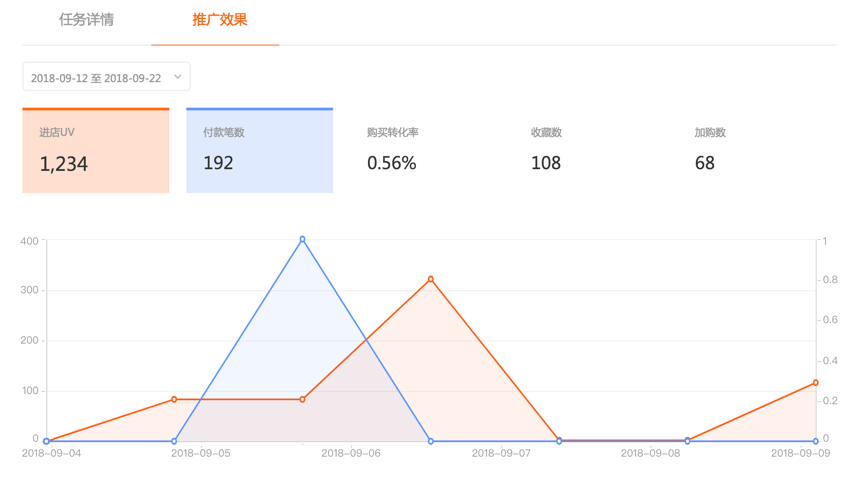Click the chevron arrow in date selector
This screenshot has width=865, height=497.
point(178,77)
